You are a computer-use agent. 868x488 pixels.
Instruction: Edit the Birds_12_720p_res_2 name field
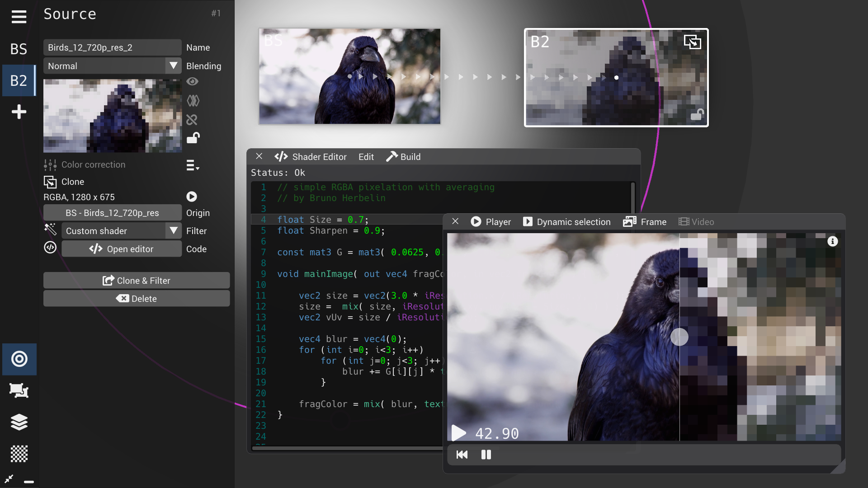coord(112,47)
